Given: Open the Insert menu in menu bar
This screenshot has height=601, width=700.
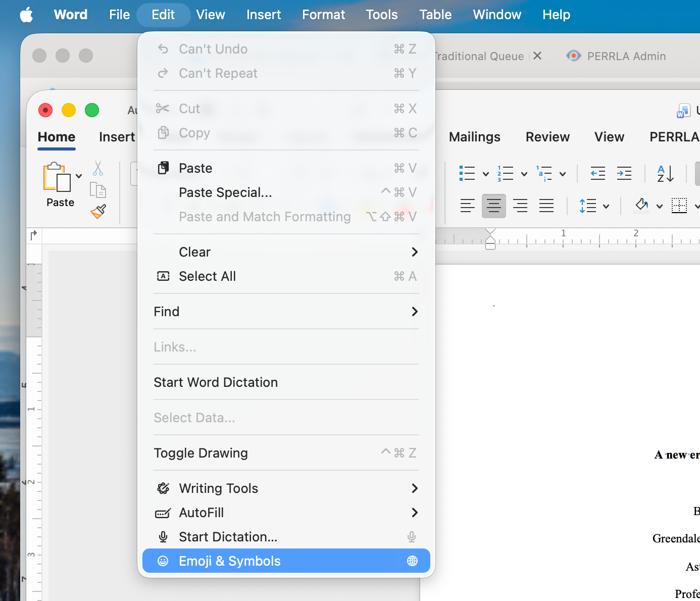Looking at the screenshot, I should tap(264, 15).
